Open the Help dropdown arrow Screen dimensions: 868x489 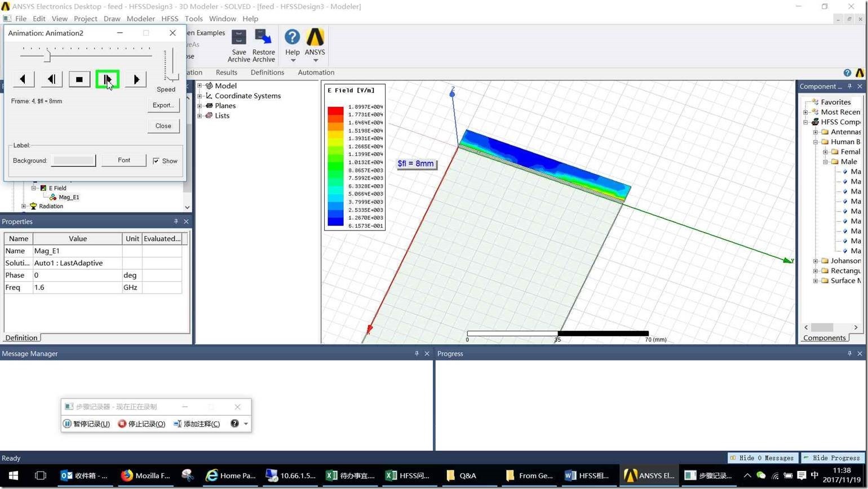[x=293, y=60]
